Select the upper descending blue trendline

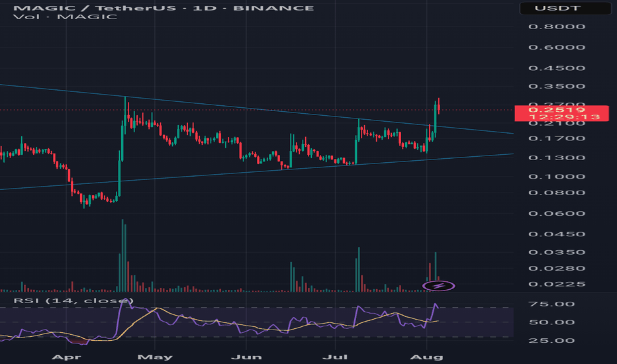click(256, 109)
